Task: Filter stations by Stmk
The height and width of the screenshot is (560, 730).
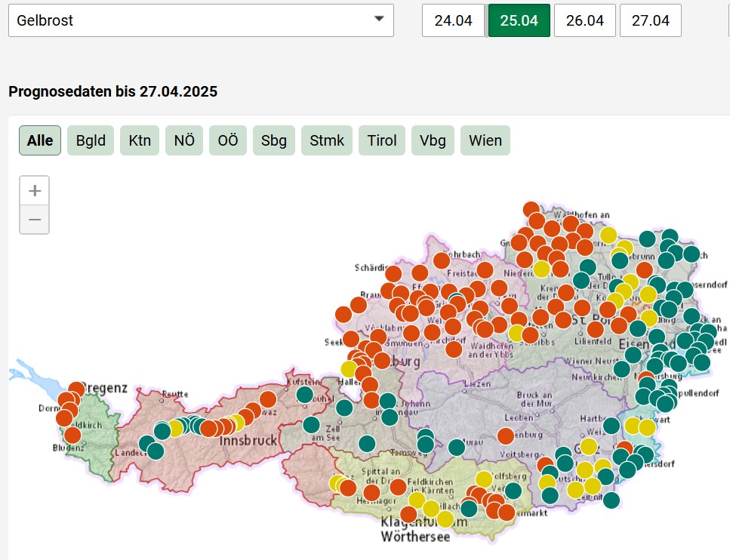Action: coord(327,140)
